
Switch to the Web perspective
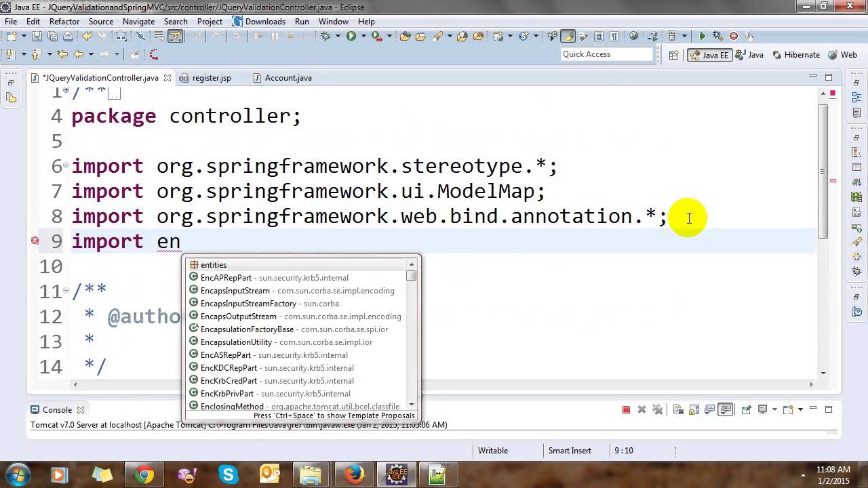[x=843, y=55]
